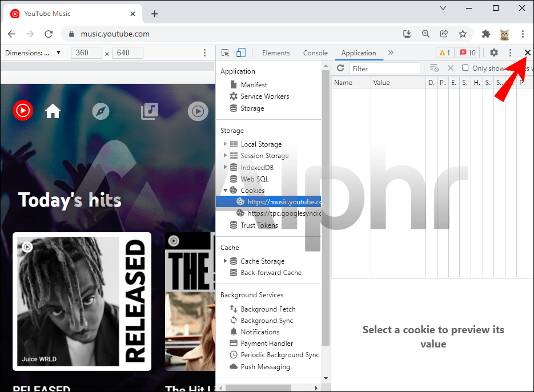
Task: Click sidebar vertical scrollbar thumb
Action: [x=326, y=208]
